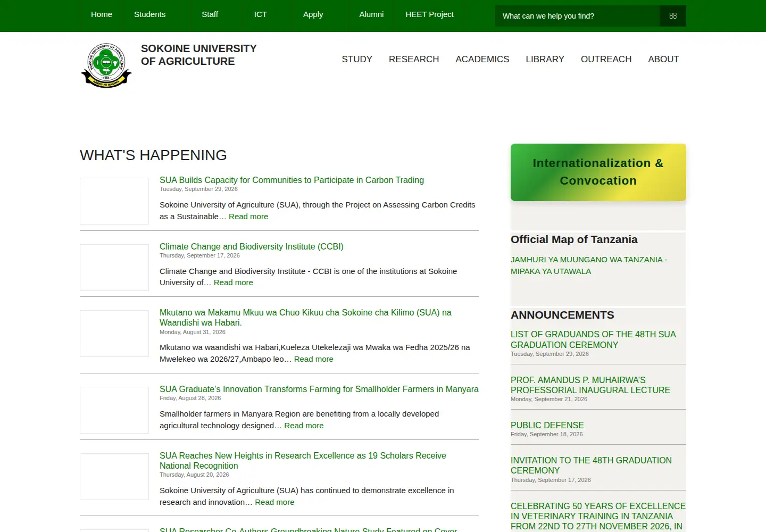This screenshot has height=532, width=766.
Task: Select ACADEMICS in main navigation
Action: [482, 59]
